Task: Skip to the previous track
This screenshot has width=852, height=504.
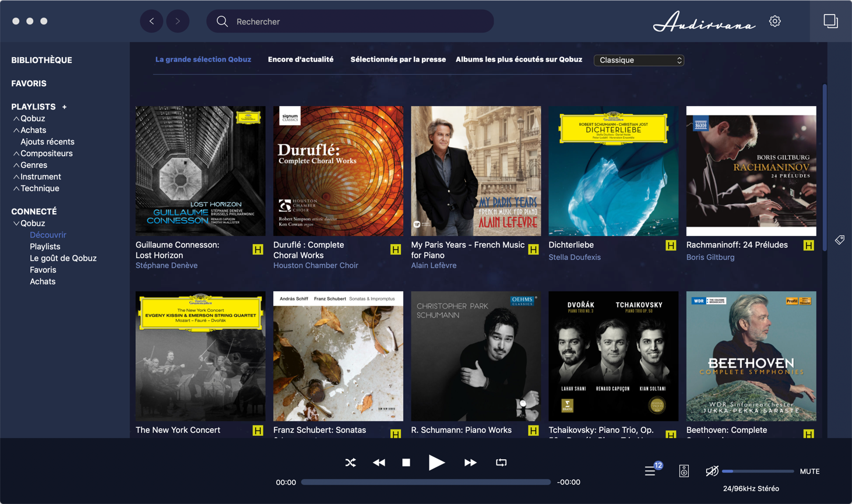Action: pyautogui.click(x=379, y=463)
